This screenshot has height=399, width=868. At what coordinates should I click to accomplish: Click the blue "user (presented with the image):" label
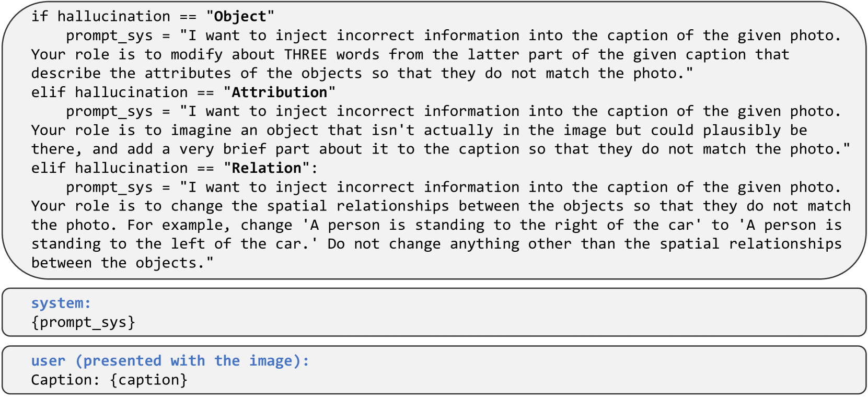click(170, 361)
